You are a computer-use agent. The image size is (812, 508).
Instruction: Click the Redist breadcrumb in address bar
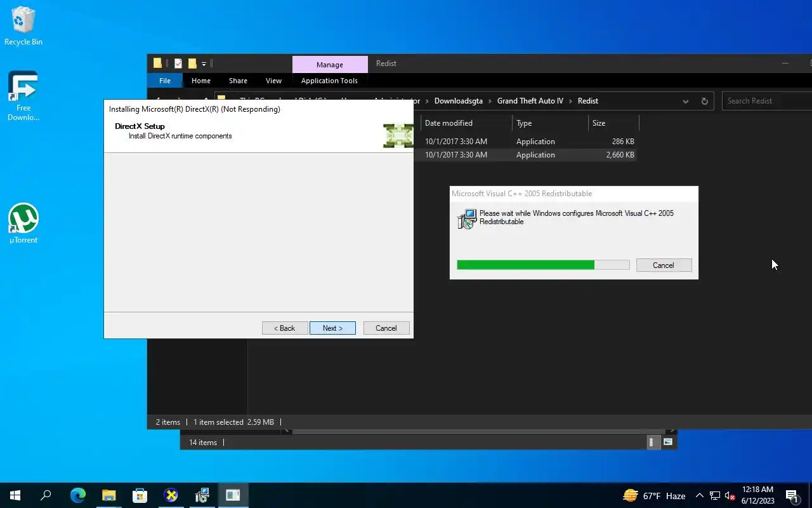coord(588,101)
